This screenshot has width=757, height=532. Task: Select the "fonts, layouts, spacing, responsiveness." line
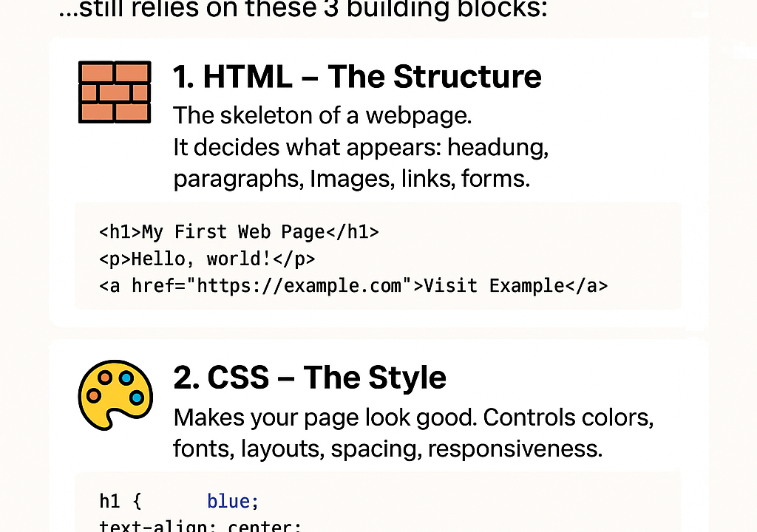click(x=387, y=449)
